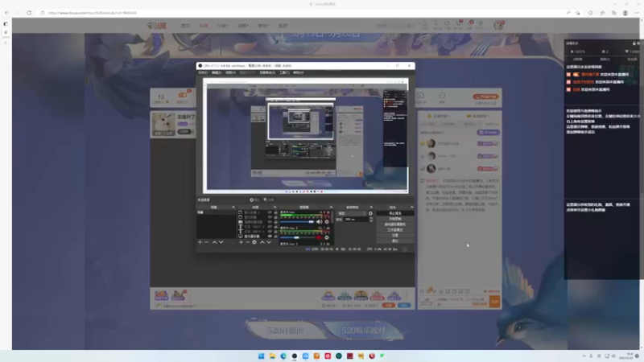This screenshot has width=644, height=362.
Task: Remove source with the minus icon in OBS Sources dock
Action: [x=248, y=242]
